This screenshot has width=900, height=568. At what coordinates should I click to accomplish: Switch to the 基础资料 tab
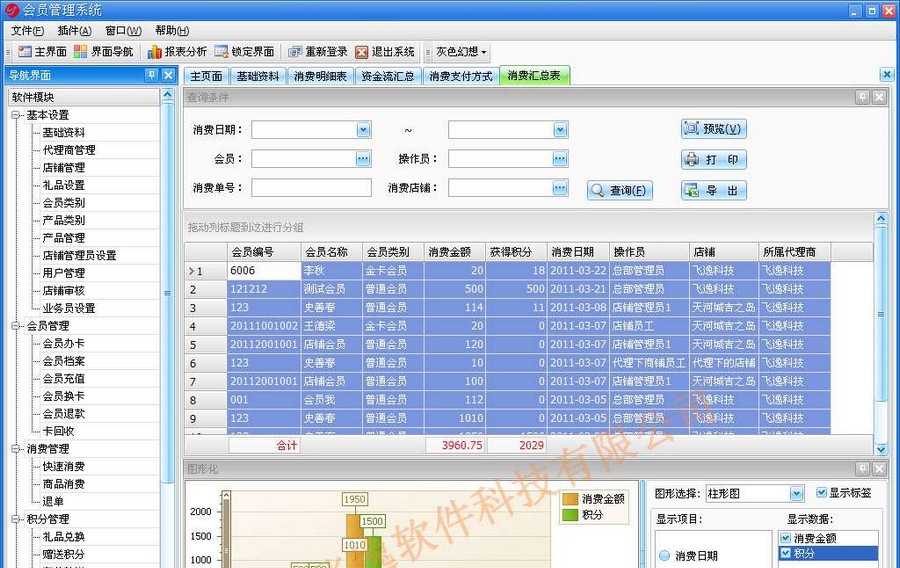pyautogui.click(x=258, y=76)
